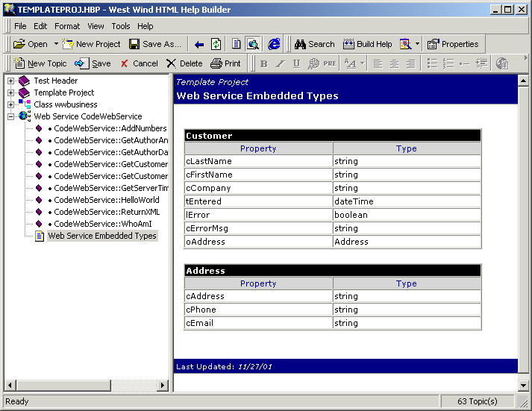Create a New Topic
This screenshot has width=532, height=411.
[x=40, y=63]
